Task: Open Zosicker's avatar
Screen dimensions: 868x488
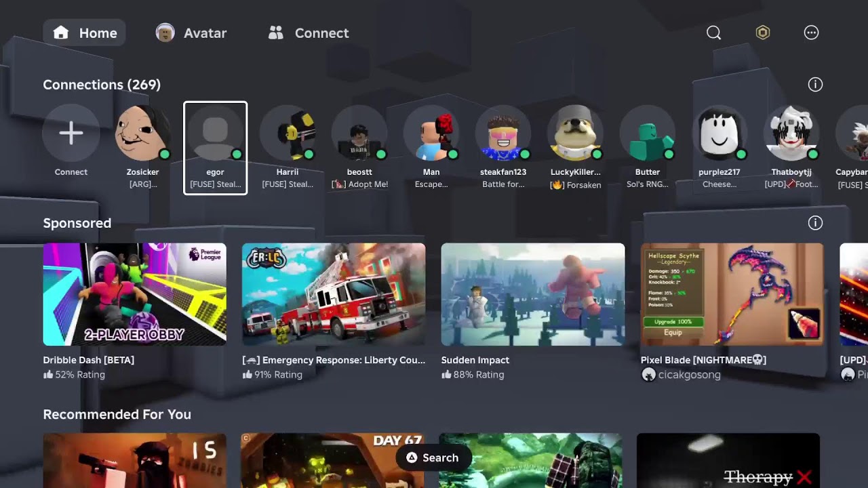Action: pos(142,133)
